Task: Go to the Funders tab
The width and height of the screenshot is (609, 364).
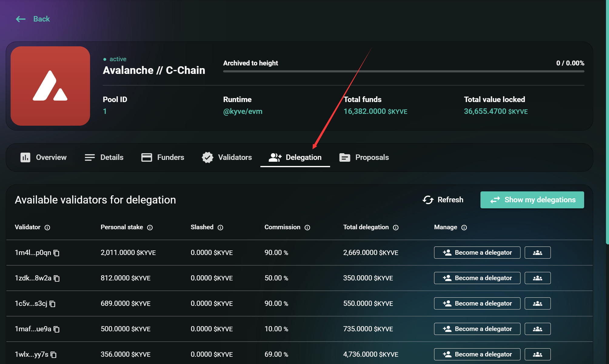Action: click(x=163, y=157)
